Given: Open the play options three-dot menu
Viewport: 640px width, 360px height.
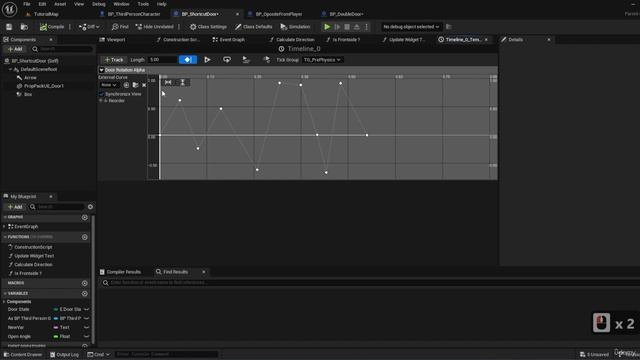Looking at the screenshot, I should tap(366, 27).
